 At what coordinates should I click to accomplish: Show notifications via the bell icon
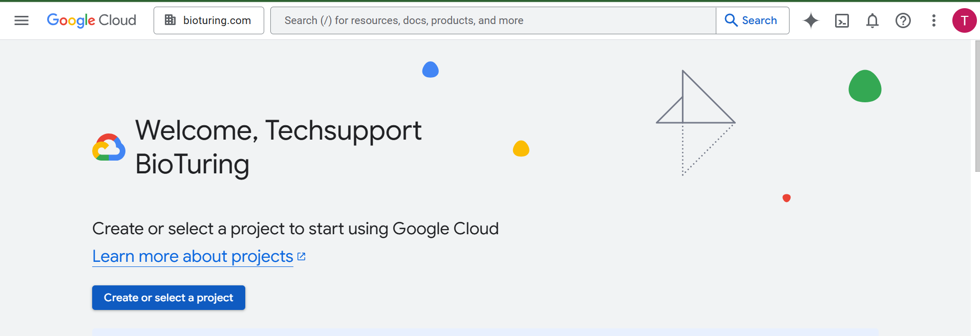point(872,20)
